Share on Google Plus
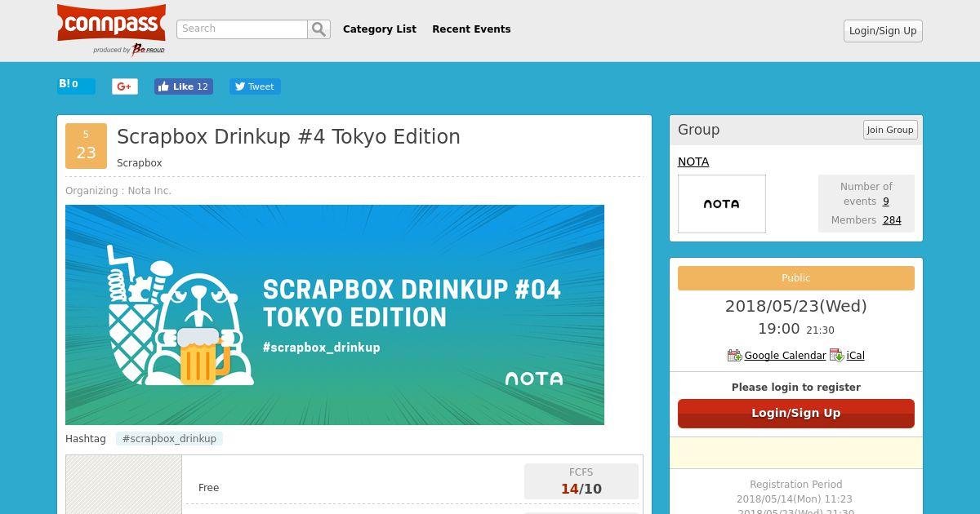This screenshot has height=514, width=980. pyautogui.click(x=125, y=86)
